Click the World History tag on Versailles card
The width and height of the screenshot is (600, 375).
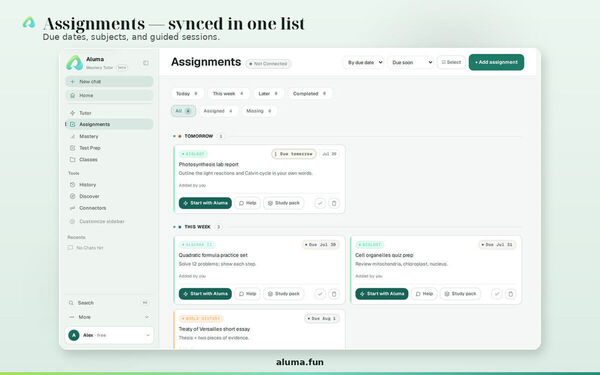coord(201,319)
